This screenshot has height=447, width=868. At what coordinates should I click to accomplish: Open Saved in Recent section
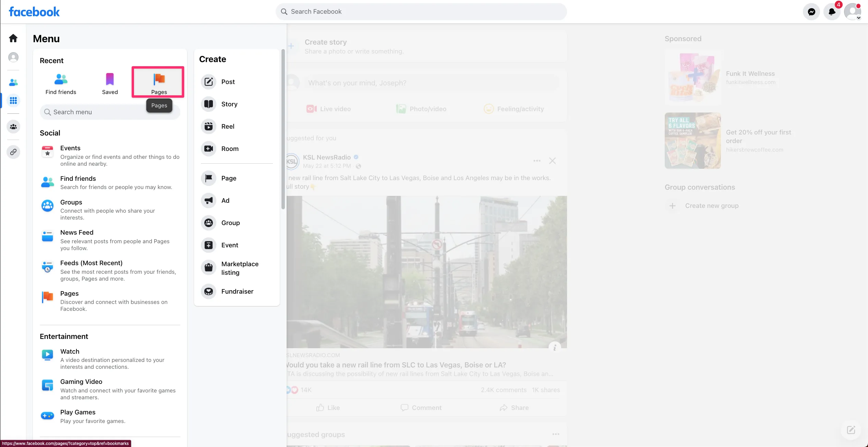pos(110,83)
